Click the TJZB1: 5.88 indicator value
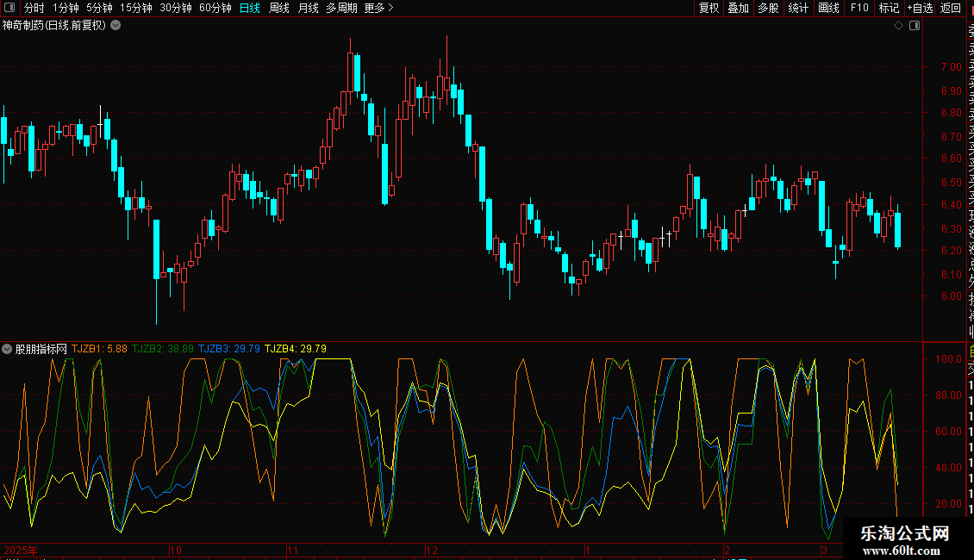The width and height of the screenshot is (974, 560). pos(99,349)
